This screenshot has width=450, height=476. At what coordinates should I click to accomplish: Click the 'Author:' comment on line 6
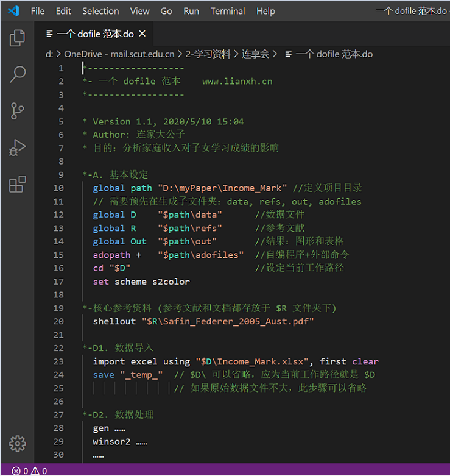(x=111, y=135)
